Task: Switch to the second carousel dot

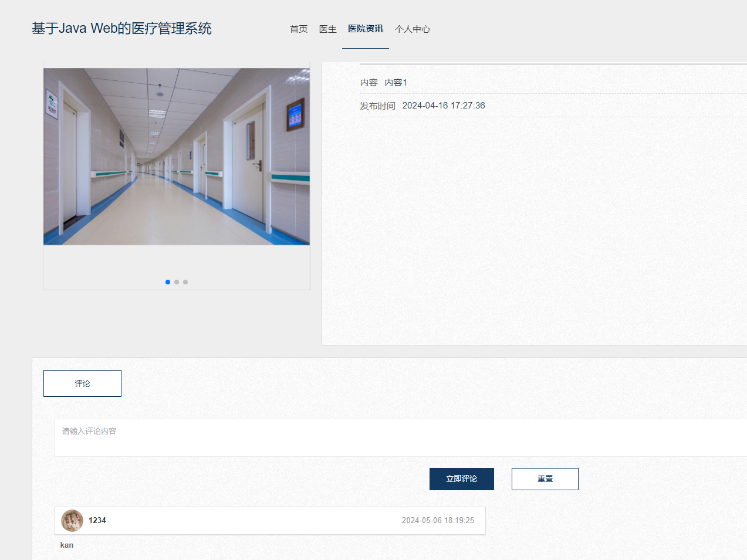Action: (177, 282)
